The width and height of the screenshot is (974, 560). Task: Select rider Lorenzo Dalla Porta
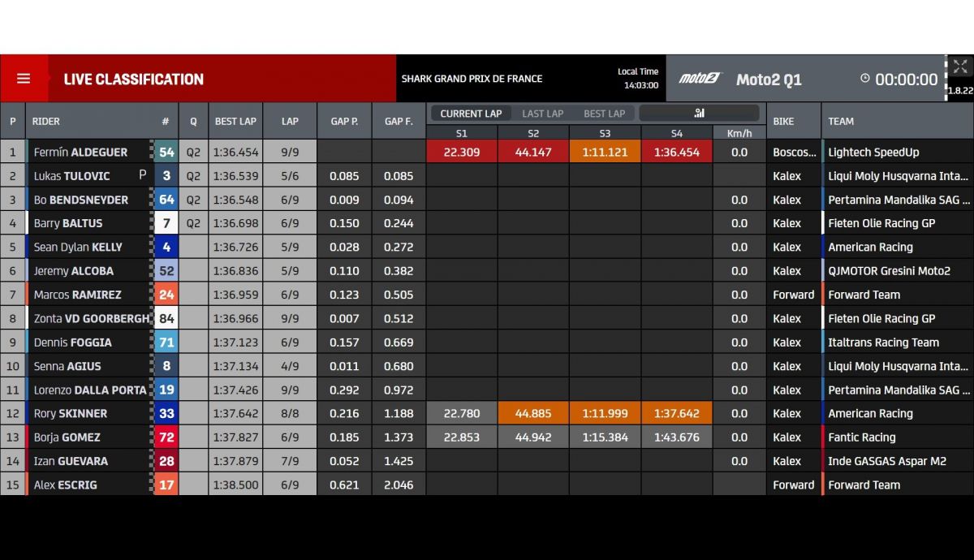pyautogui.click(x=89, y=390)
